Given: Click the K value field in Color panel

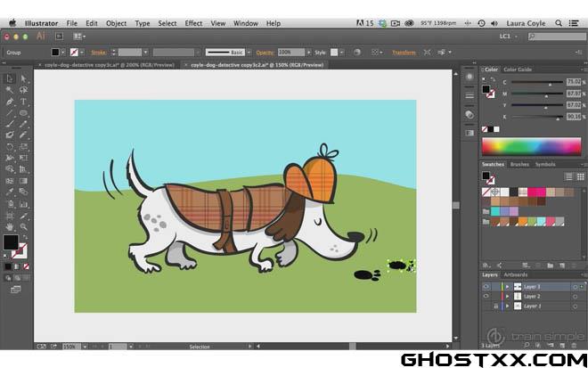Looking at the screenshot, I should (574, 117).
